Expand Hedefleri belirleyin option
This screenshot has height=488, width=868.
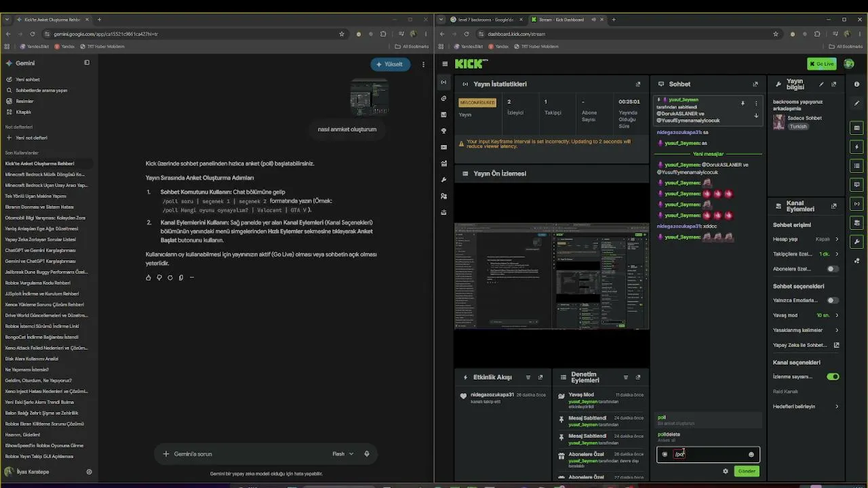[x=806, y=407]
